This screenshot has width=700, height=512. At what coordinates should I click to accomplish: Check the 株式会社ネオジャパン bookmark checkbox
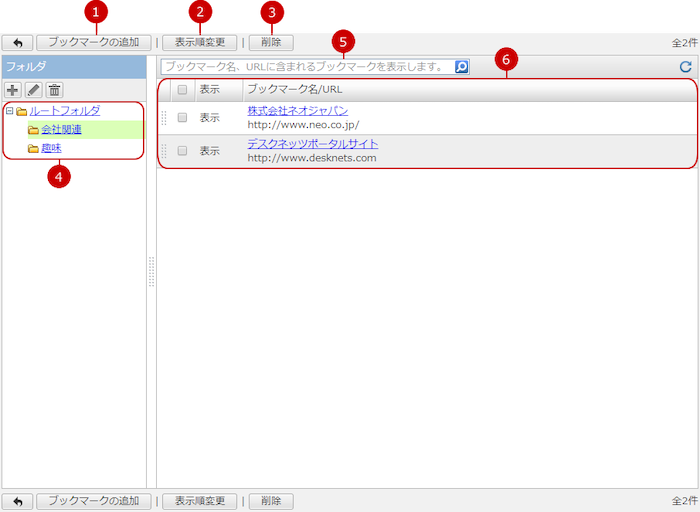(x=182, y=118)
